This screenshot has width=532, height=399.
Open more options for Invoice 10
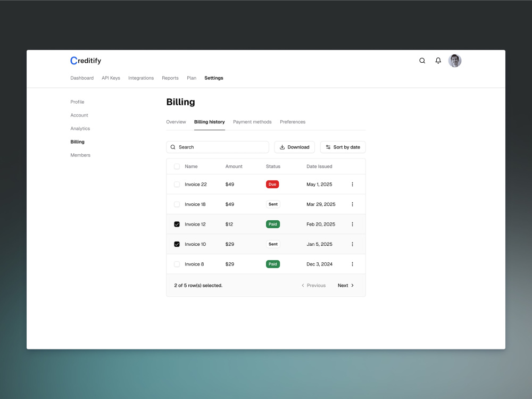[352, 244]
